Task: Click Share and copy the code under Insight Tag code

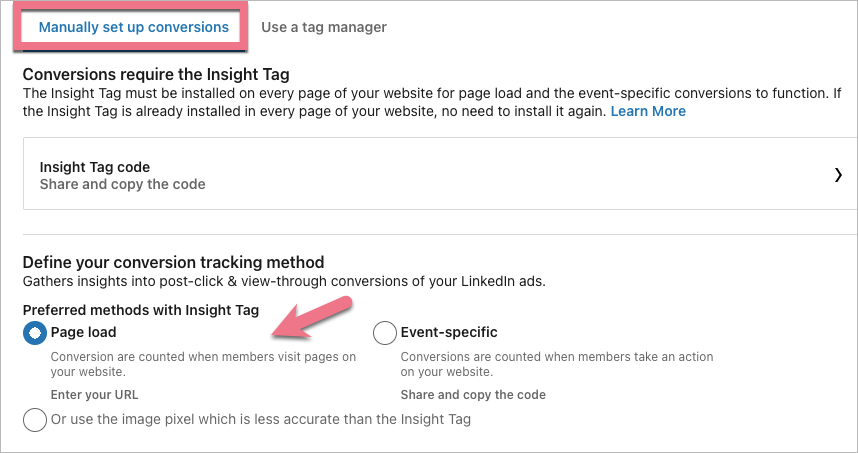Action: [x=122, y=184]
